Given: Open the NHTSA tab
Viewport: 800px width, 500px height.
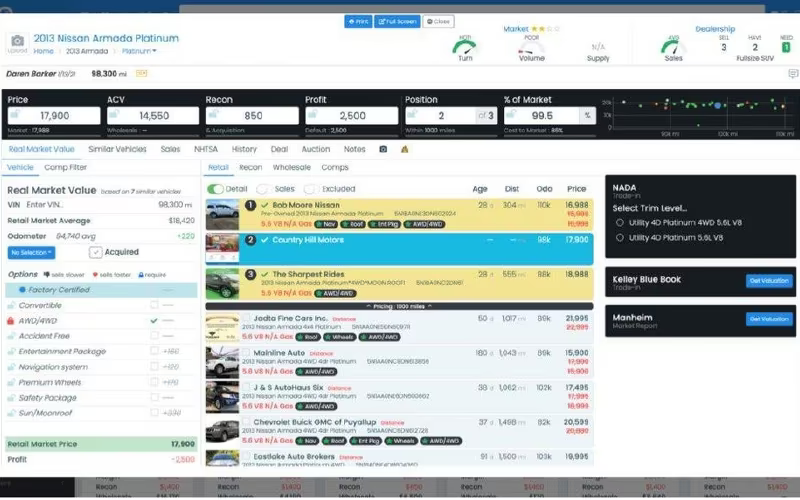Looking at the screenshot, I should (x=206, y=149).
